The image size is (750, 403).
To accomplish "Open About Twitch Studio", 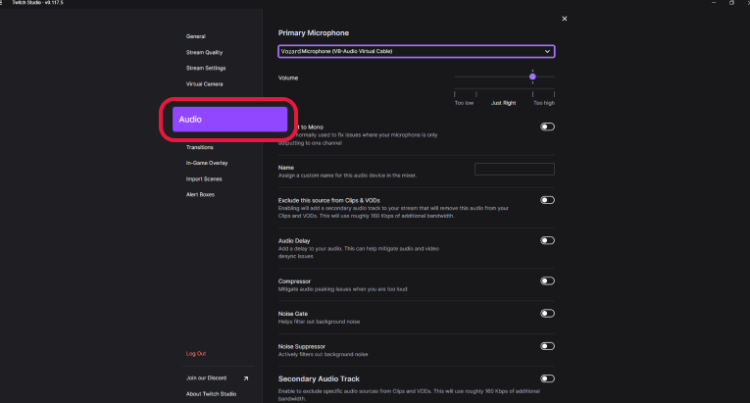I will coord(211,394).
